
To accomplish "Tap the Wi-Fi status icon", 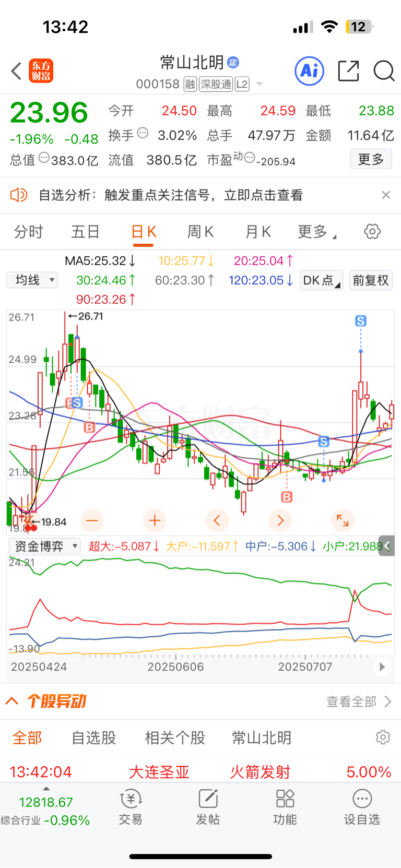I will (x=329, y=27).
